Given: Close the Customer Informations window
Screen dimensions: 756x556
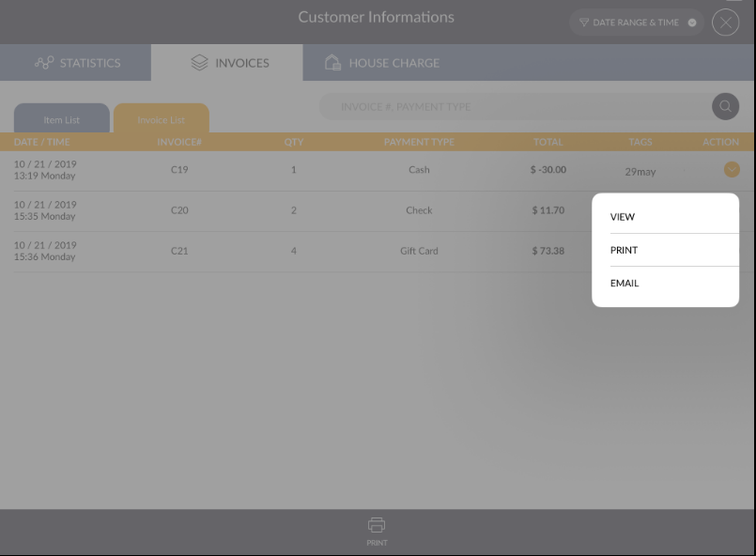Looking at the screenshot, I should (725, 23).
